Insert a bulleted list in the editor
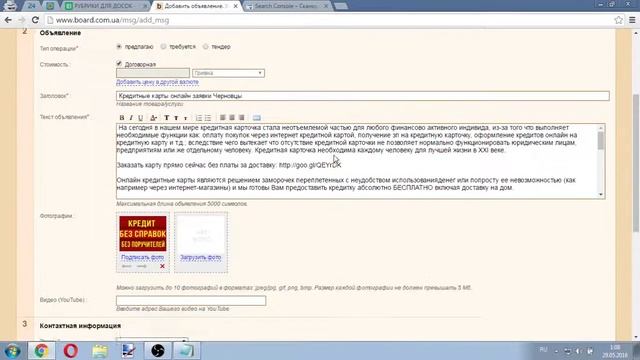The height and width of the screenshot is (360, 640). [208, 118]
